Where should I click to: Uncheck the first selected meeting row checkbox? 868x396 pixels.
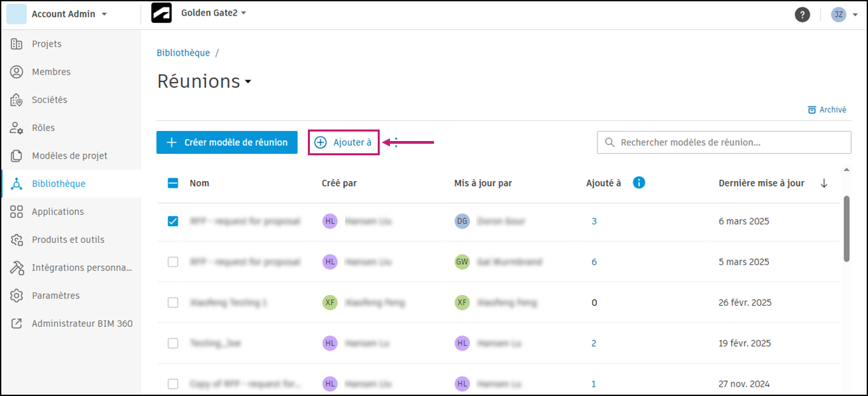coord(173,221)
